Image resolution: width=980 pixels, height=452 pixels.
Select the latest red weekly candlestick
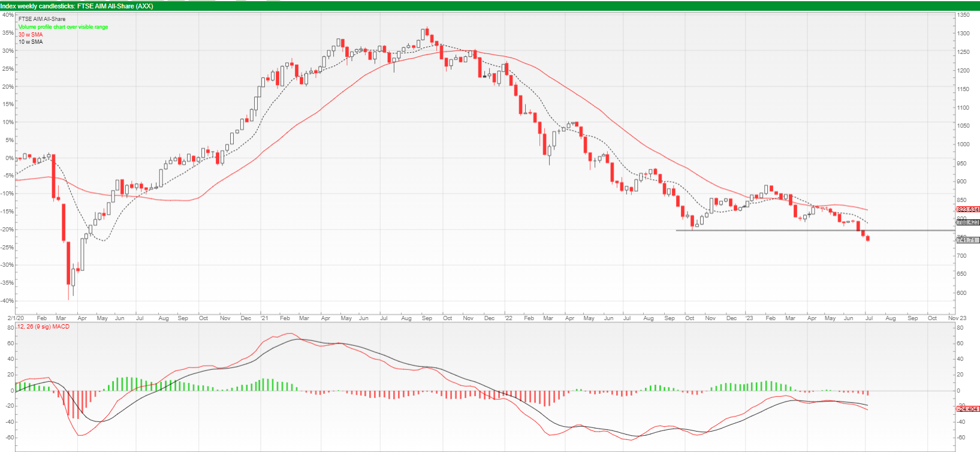click(x=868, y=239)
